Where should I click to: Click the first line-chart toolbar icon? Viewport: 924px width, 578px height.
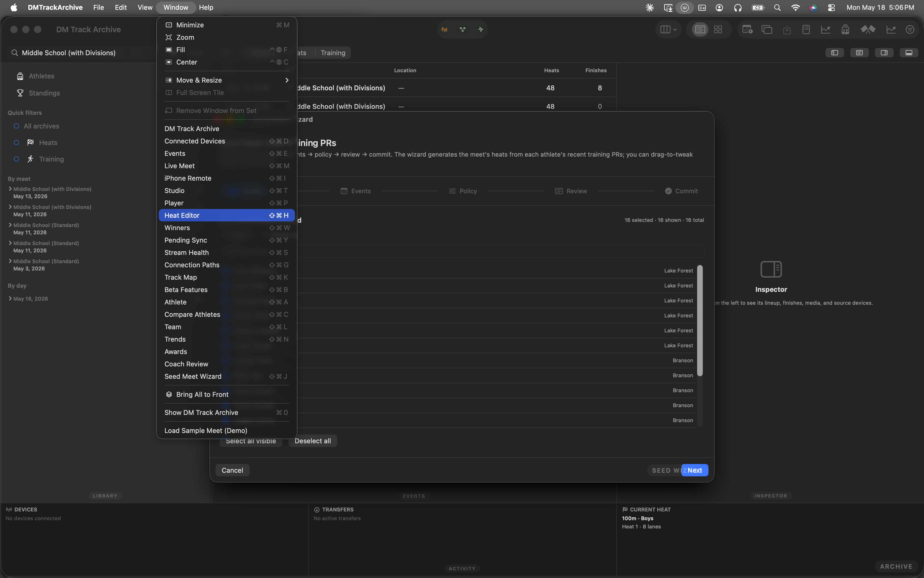coord(826,29)
